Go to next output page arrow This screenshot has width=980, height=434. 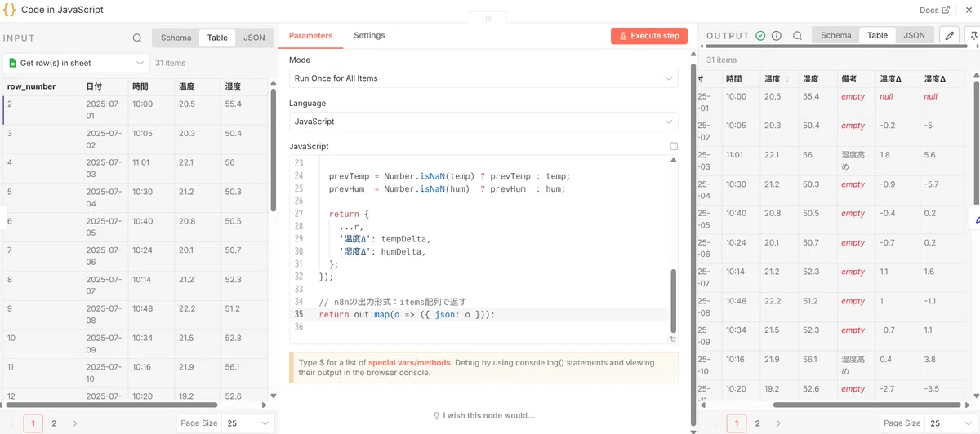tap(778, 423)
